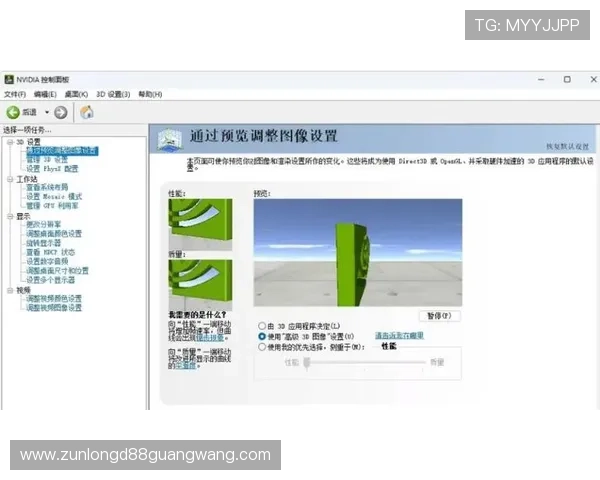This screenshot has height=480, width=600.
Task: Open the 桌面(K) menu
Action: click(x=76, y=94)
